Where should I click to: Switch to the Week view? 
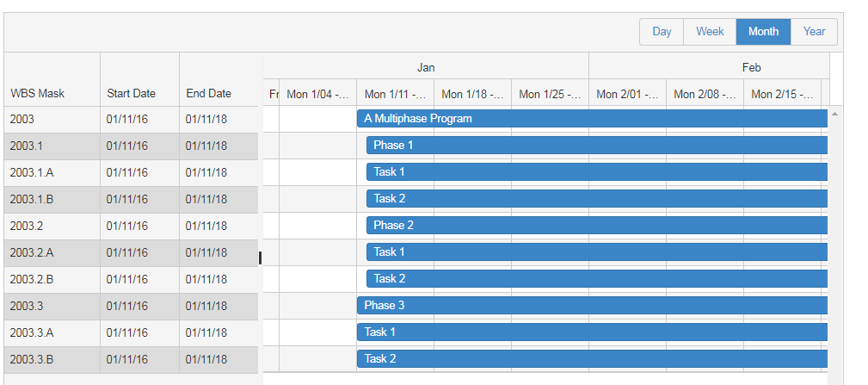(x=710, y=32)
